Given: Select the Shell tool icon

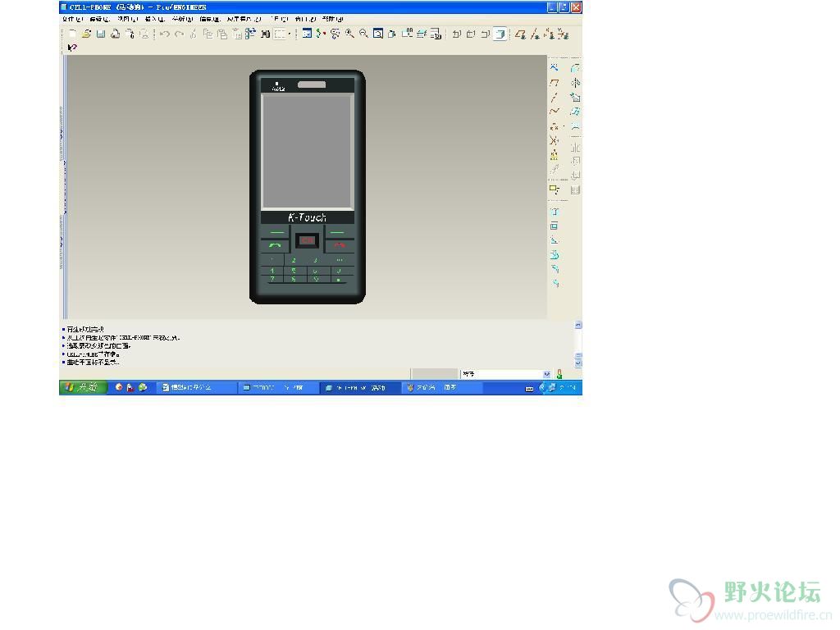Looking at the screenshot, I should coord(554,226).
